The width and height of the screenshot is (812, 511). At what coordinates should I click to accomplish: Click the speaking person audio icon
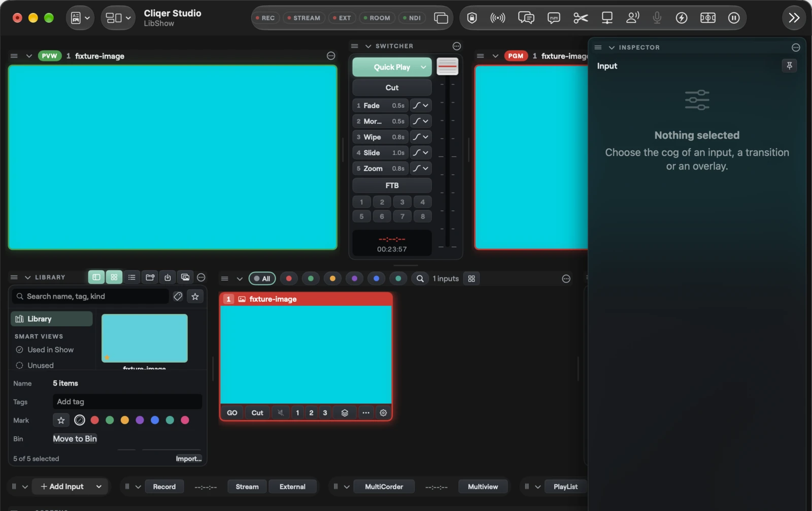coord(632,18)
